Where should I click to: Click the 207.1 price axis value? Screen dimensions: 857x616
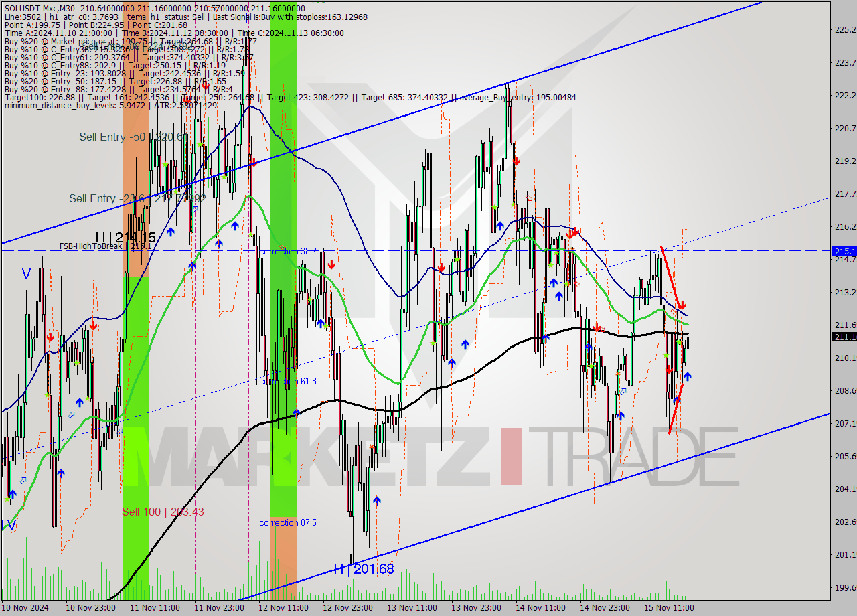coord(845,424)
